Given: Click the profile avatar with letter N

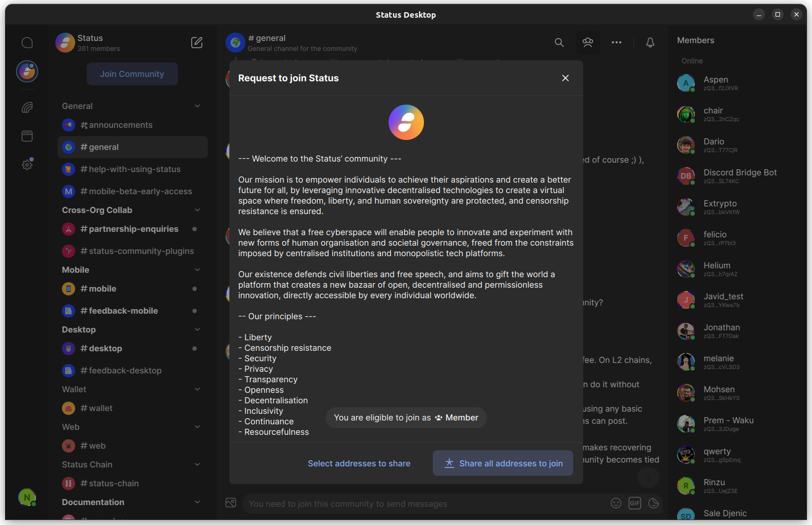Looking at the screenshot, I should click(x=27, y=497).
